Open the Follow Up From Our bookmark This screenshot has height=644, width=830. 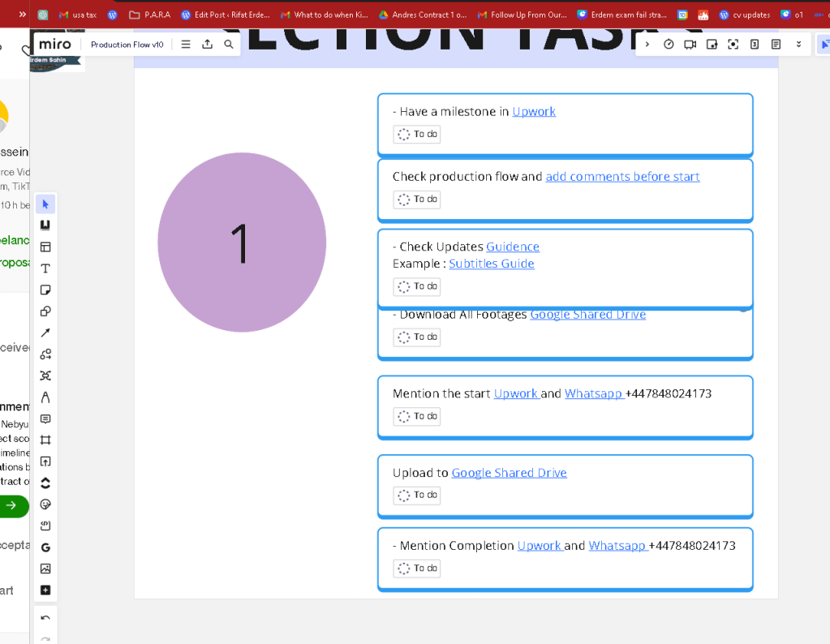point(522,15)
